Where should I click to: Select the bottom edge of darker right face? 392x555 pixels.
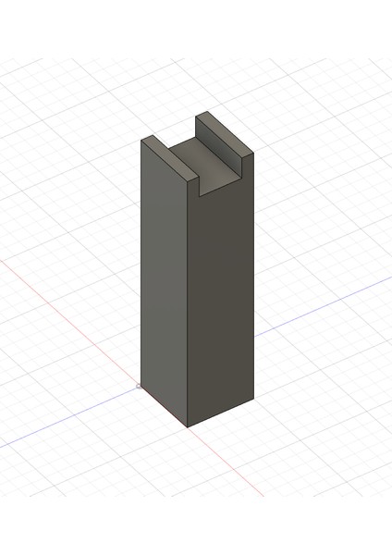pyautogui.click(x=221, y=413)
